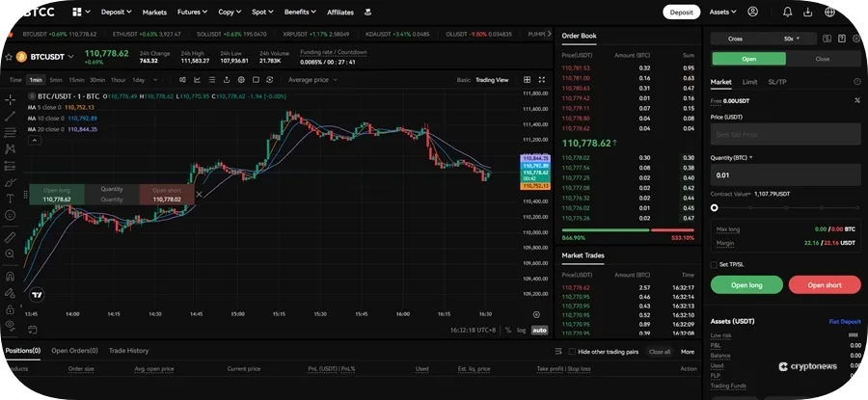The image size is (868, 400).
Task: Lock all drawing tools
Action: (x=10, y=309)
